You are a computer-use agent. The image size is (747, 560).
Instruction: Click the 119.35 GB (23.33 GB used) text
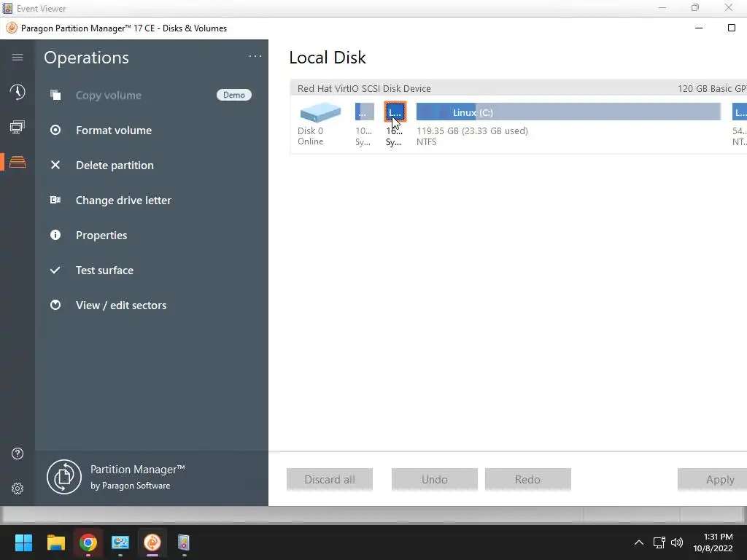[x=472, y=131]
